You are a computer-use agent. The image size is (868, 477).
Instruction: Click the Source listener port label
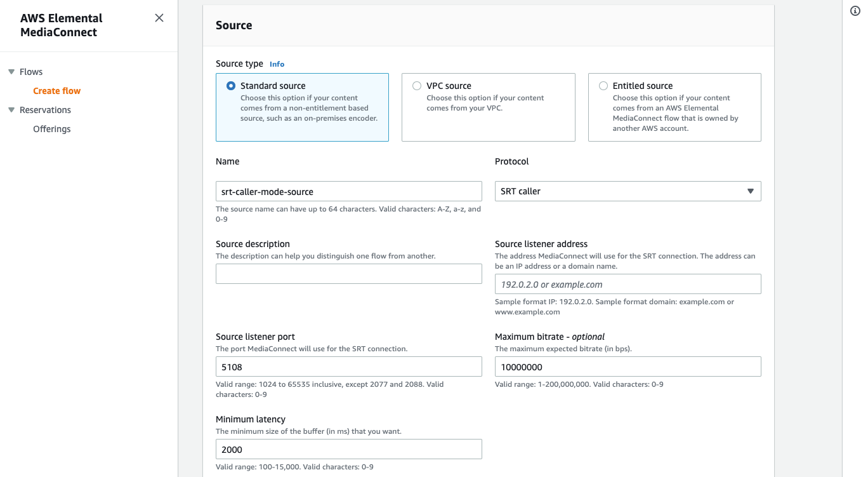255,337
